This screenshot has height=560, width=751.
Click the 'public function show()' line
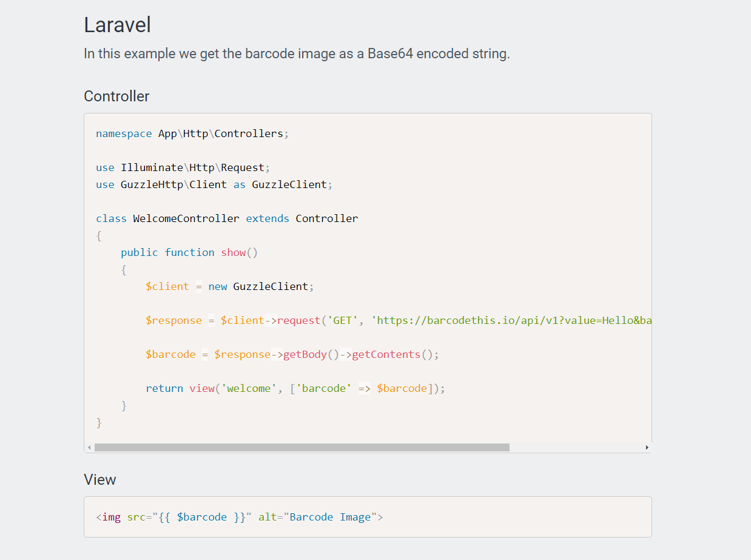[x=189, y=252]
